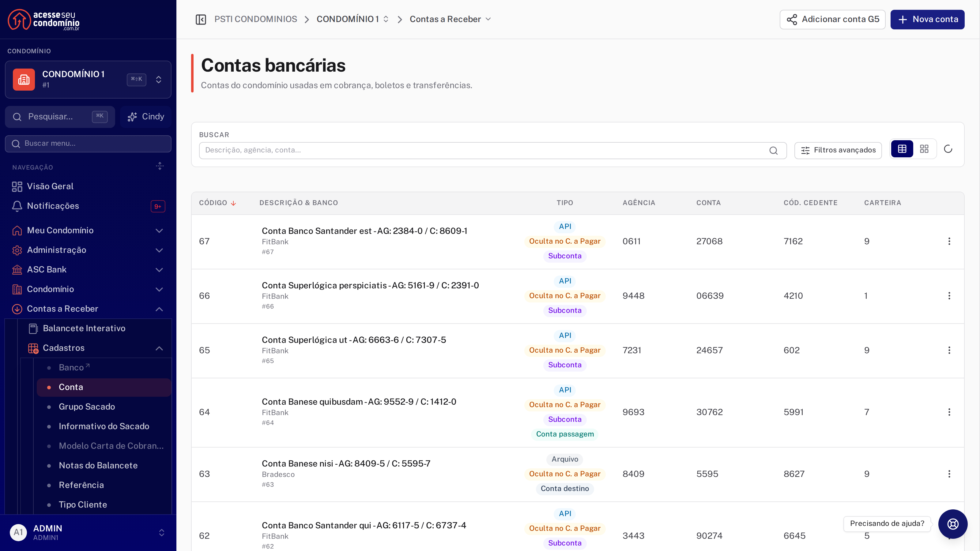Click Conta Banco Santander est description
Image resolution: width=980 pixels, height=551 pixels.
tap(364, 231)
